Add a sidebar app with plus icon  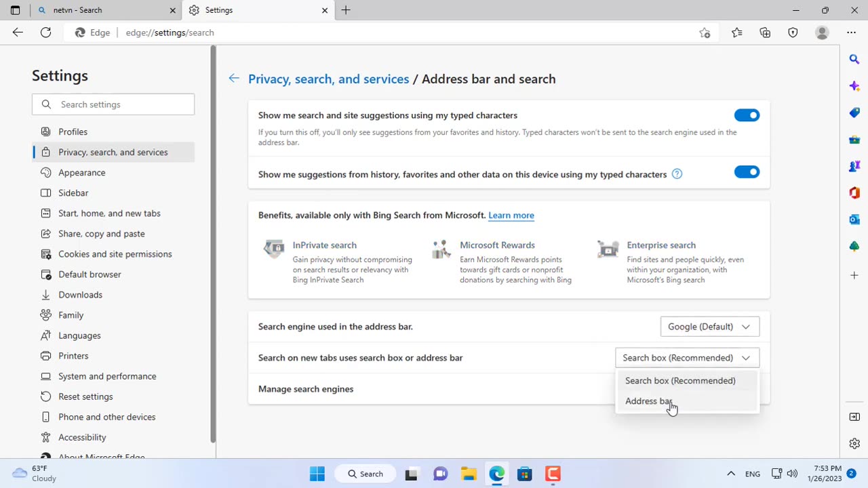pos(854,275)
